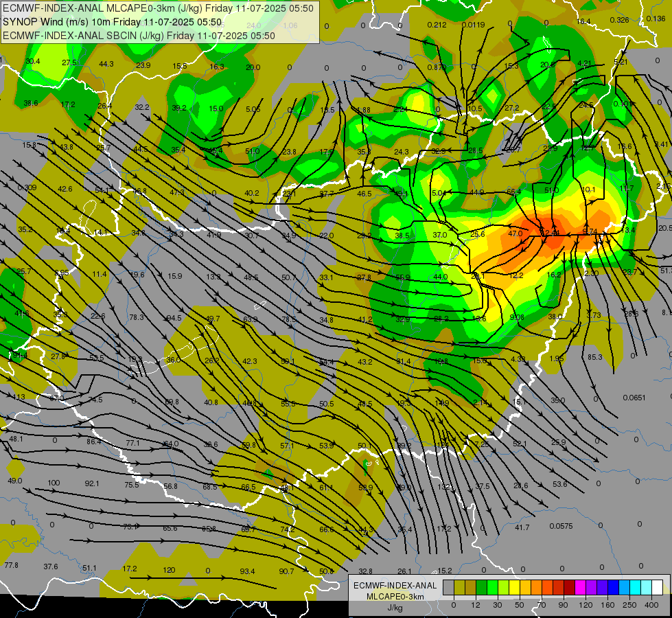
Task: Click the 'ECMWF-INDEX-ANAL MLCAPE0-3km (J/kg)' title line
Action: coord(158,8)
